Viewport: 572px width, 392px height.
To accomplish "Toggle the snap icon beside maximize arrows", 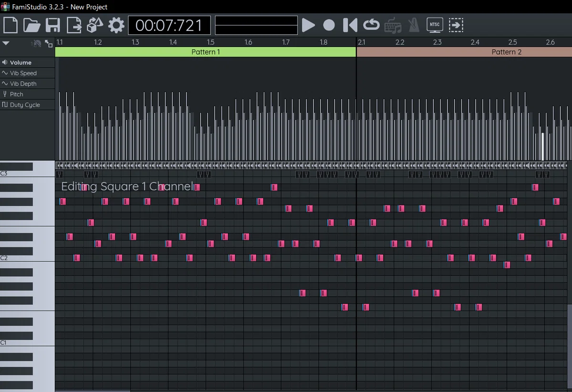I will [x=36, y=43].
